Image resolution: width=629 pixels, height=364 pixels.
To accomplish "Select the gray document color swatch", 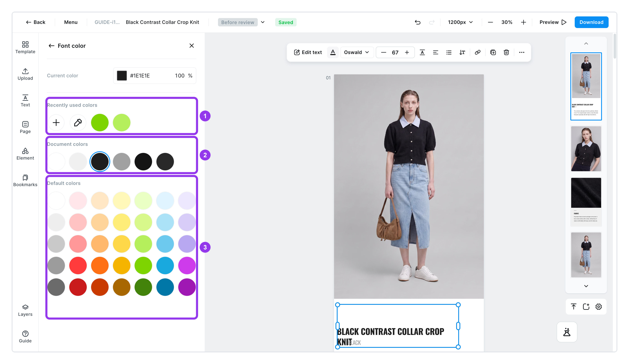I will click(x=121, y=162).
